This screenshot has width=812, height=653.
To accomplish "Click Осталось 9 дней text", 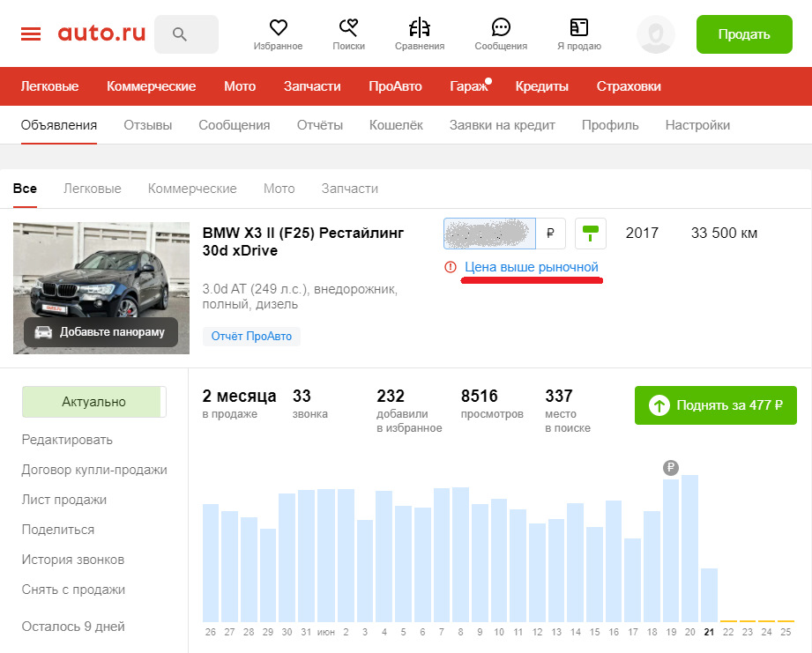I will (x=73, y=627).
